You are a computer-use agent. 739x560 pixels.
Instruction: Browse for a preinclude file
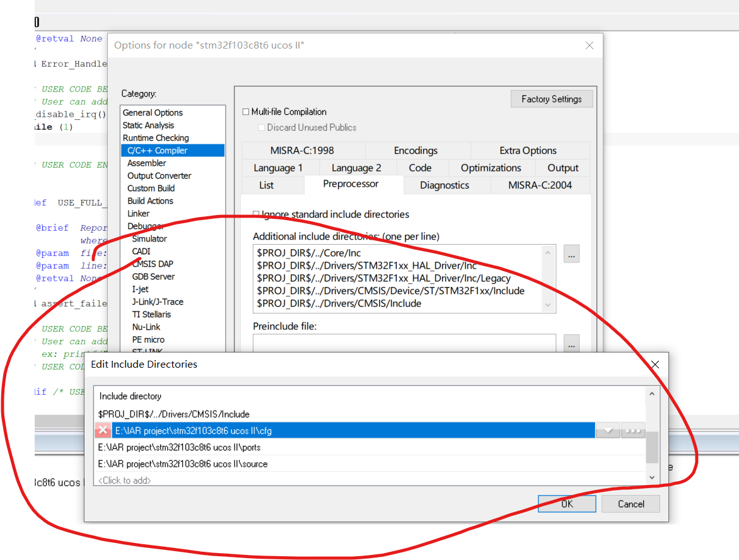[571, 344]
